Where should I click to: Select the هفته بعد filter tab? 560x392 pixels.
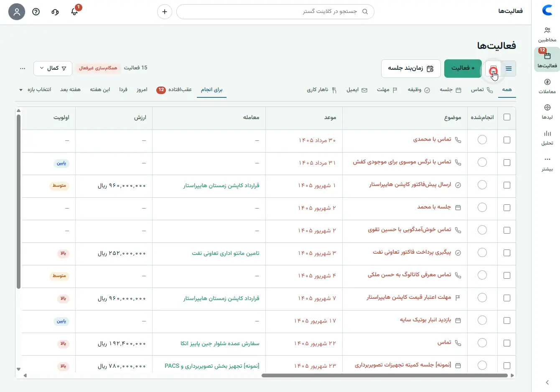(70, 90)
